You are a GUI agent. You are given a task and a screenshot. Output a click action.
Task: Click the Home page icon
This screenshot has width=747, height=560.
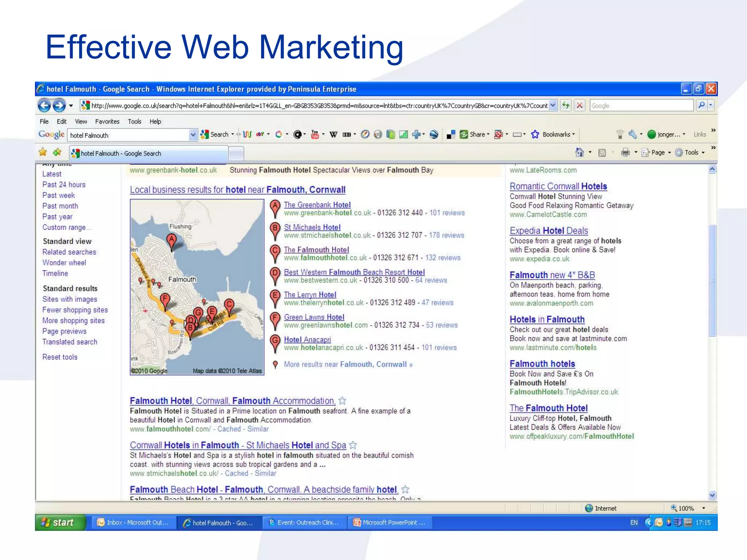579,152
